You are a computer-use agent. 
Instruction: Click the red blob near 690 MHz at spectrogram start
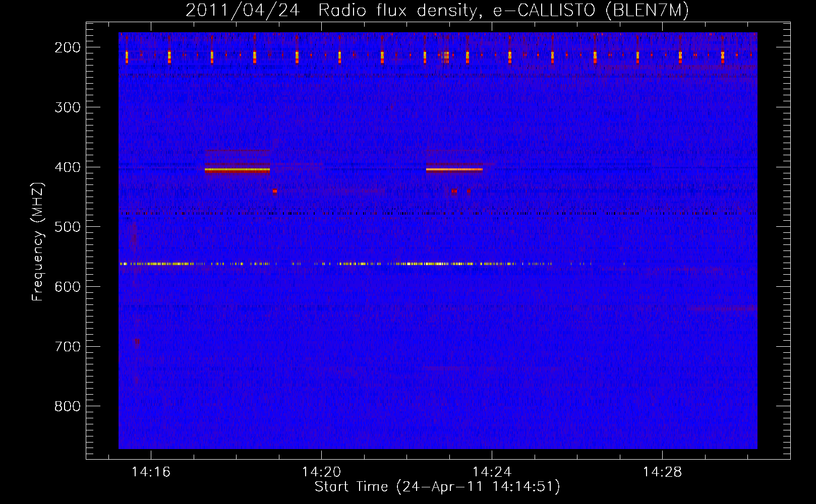coord(137,342)
